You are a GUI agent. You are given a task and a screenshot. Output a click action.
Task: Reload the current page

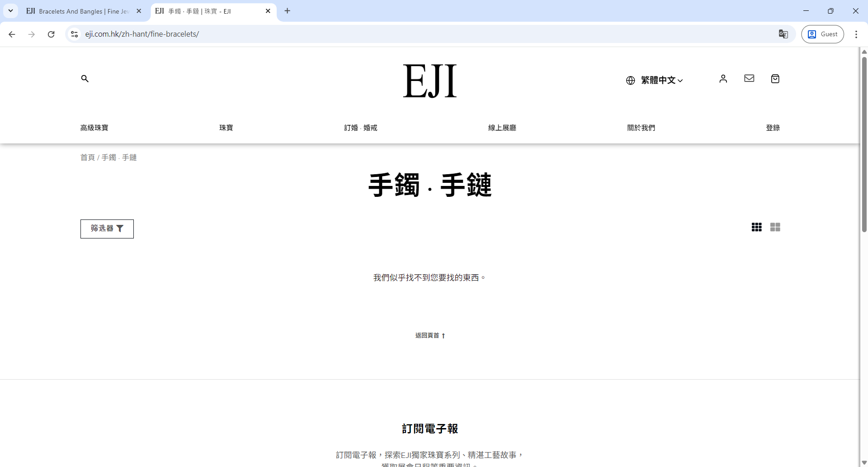51,34
